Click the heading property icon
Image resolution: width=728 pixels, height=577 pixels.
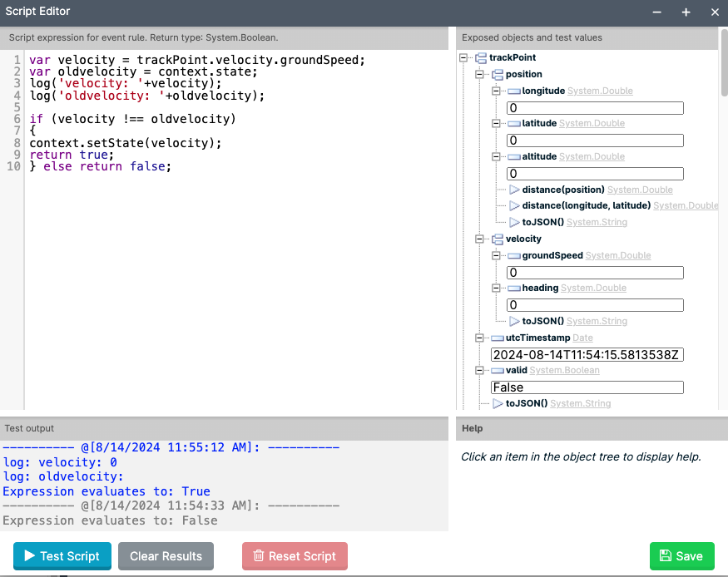[x=514, y=288]
